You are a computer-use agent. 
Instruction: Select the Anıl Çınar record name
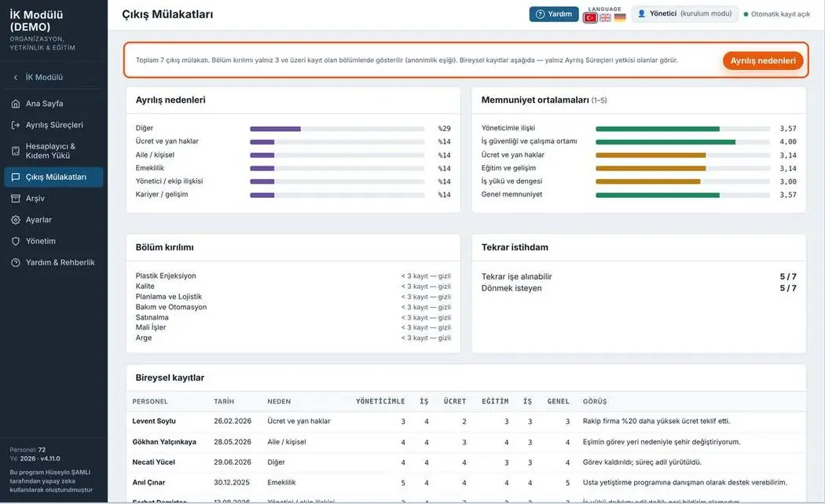pyautogui.click(x=149, y=483)
